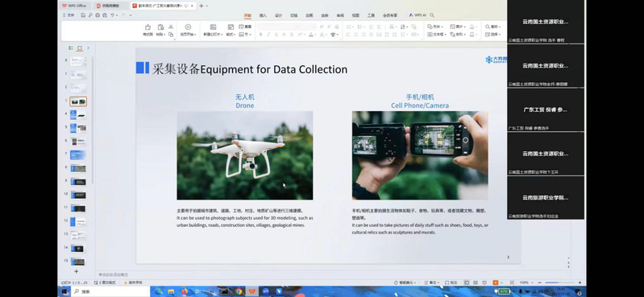Click the paste clipboard icon
The height and width of the screenshot is (297, 644).
click(160, 27)
